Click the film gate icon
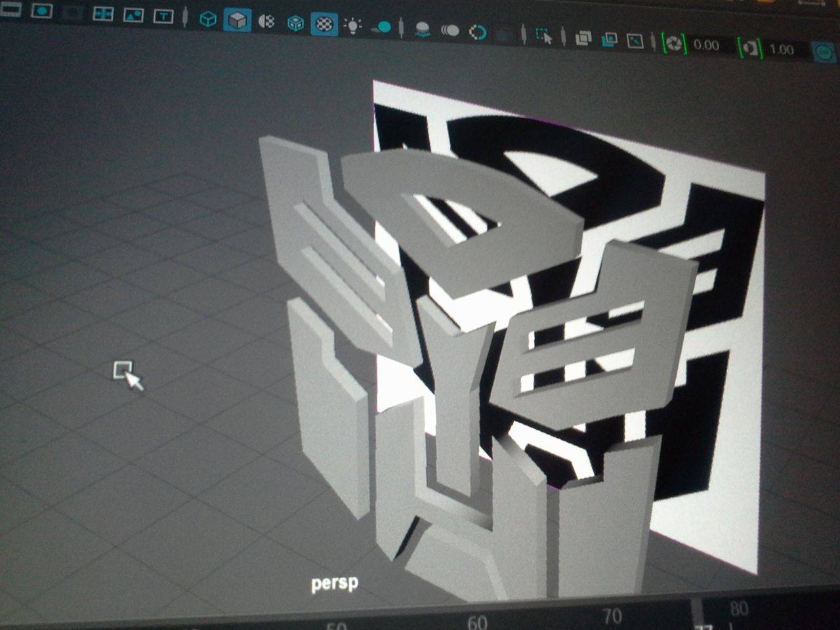840x630 pixels. [13, 10]
